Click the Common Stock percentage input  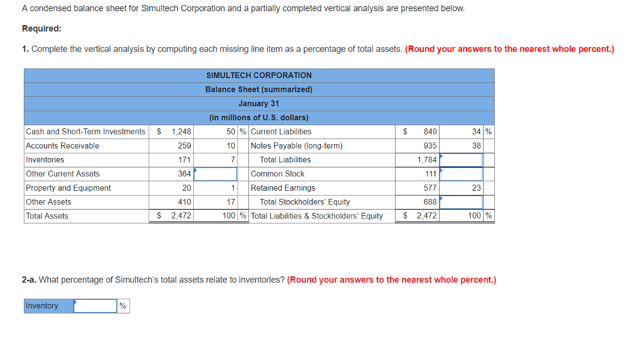click(461, 174)
